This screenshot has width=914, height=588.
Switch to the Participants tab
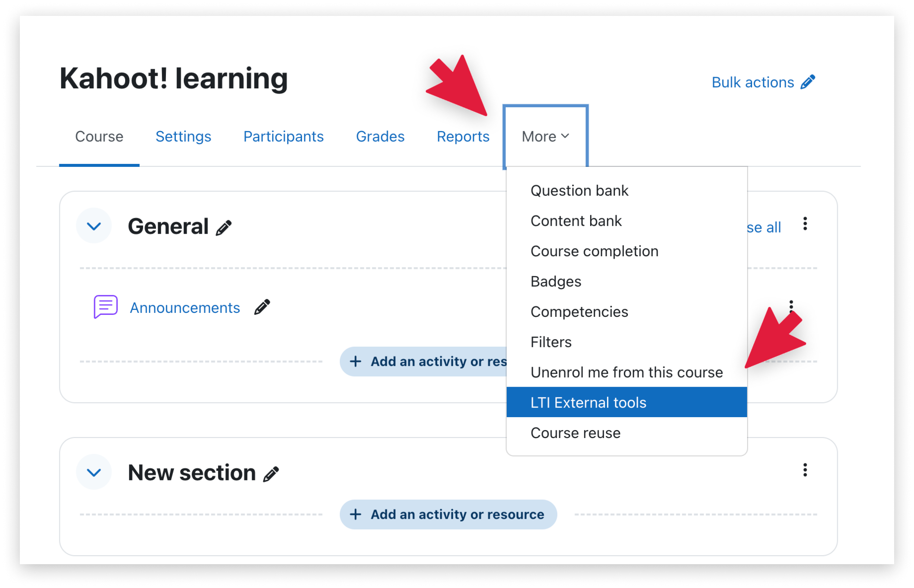coord(284,136)
